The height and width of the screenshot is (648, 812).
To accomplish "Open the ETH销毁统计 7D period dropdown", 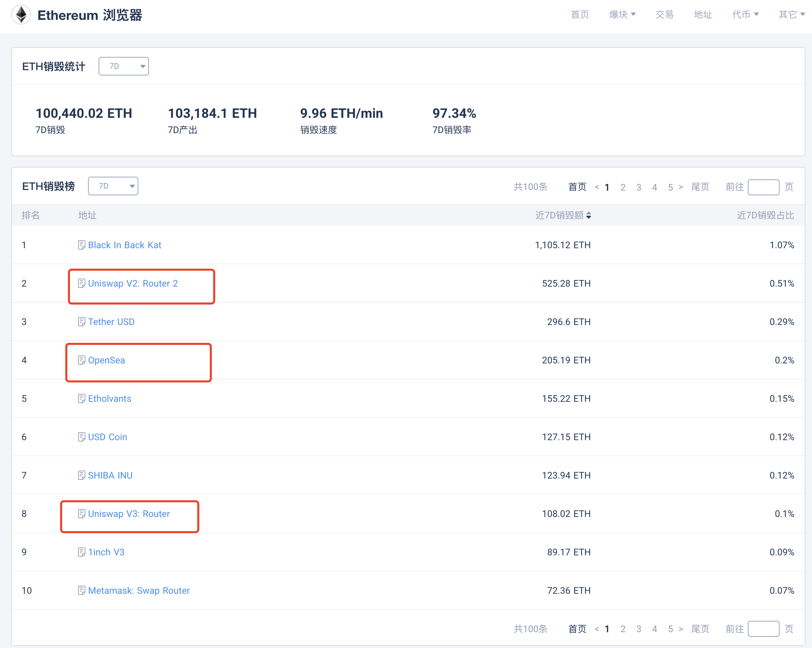I will coord(123,66).
